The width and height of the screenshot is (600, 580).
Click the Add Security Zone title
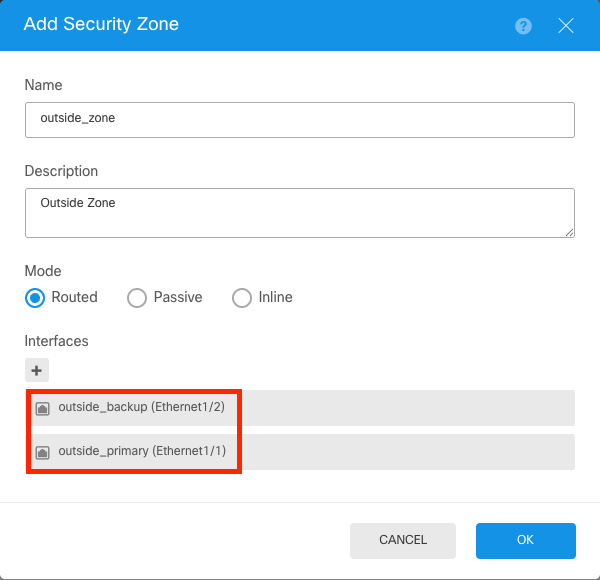click(x=101, y=24)
